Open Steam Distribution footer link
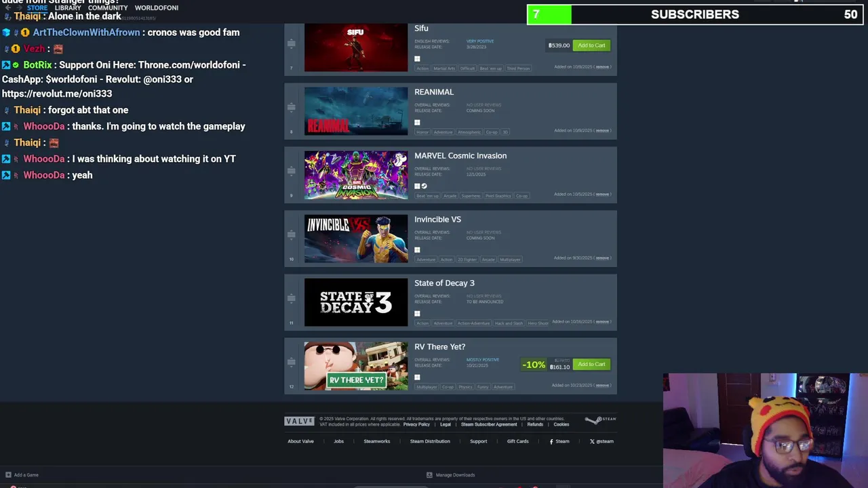This screenshot has width=868, height=488. (x=430, y=441)
